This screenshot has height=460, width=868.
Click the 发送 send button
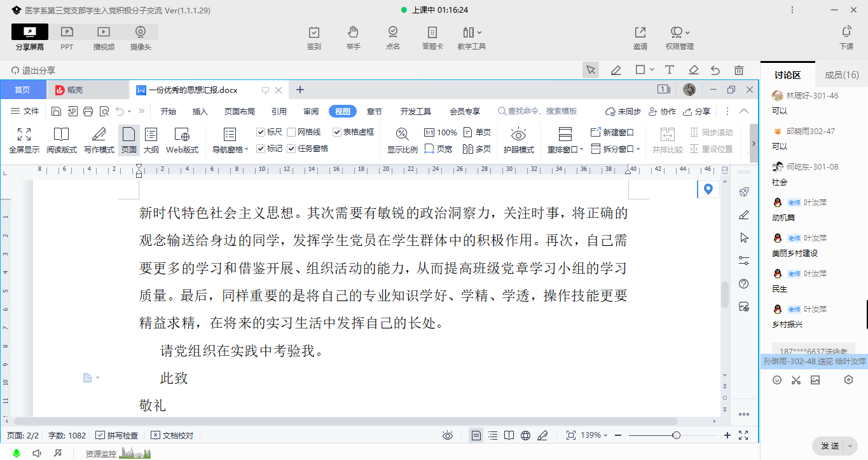pyautogui.click(x=829, y=446)
